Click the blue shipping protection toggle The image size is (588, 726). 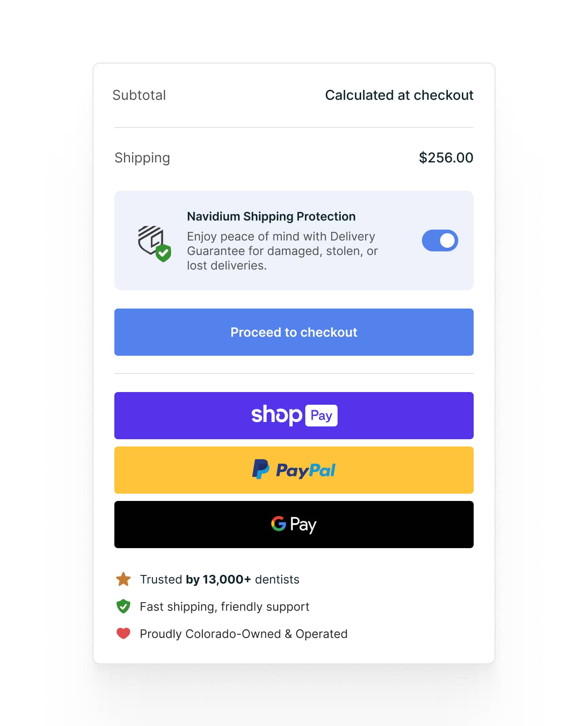coord(440,240)
